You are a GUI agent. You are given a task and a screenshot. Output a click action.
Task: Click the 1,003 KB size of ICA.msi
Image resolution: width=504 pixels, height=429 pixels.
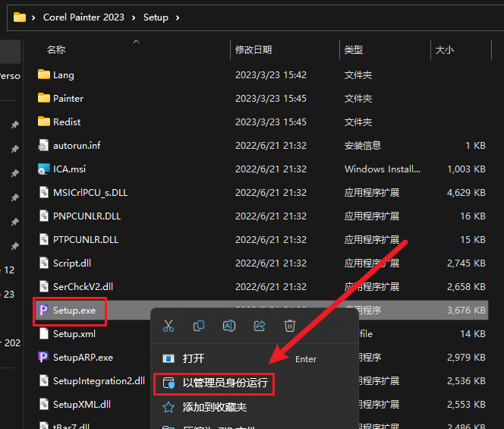466,169
